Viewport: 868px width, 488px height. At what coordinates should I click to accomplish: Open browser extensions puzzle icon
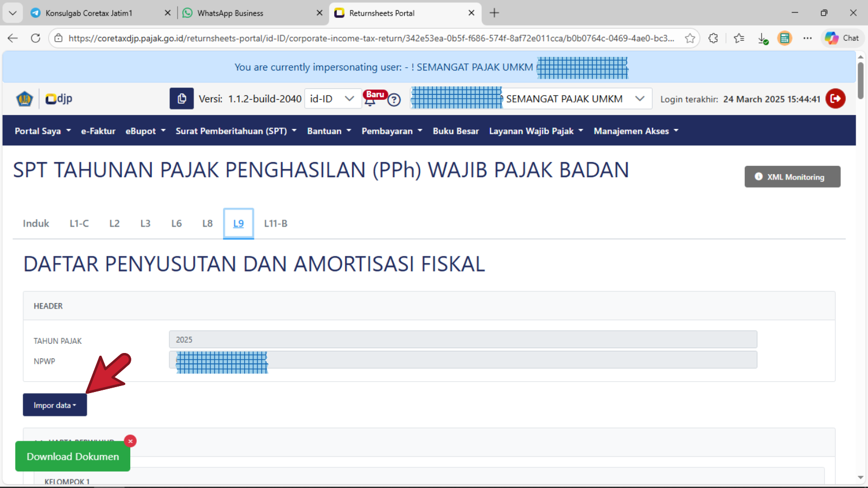point(713,38)
